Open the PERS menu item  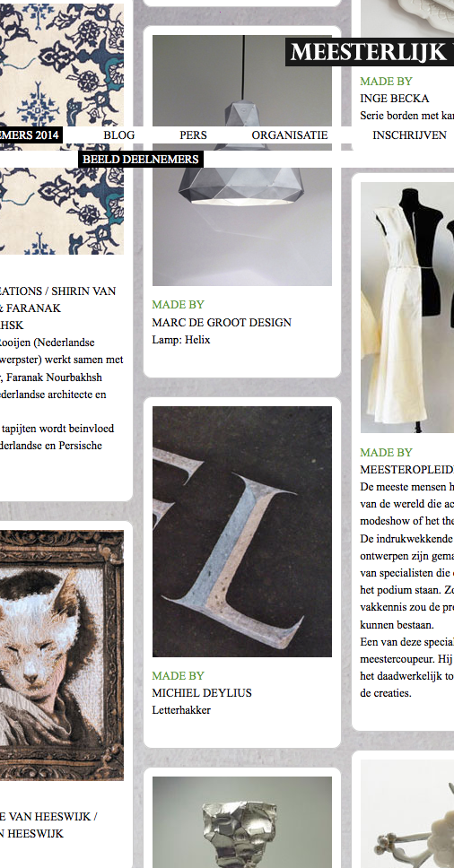pyautogui.click(x=193, y=135)
